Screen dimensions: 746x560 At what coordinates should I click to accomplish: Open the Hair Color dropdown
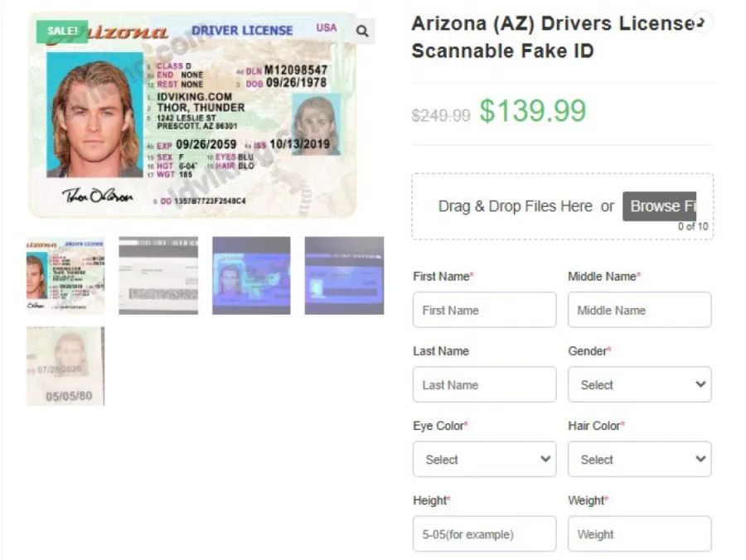point(639,459)
